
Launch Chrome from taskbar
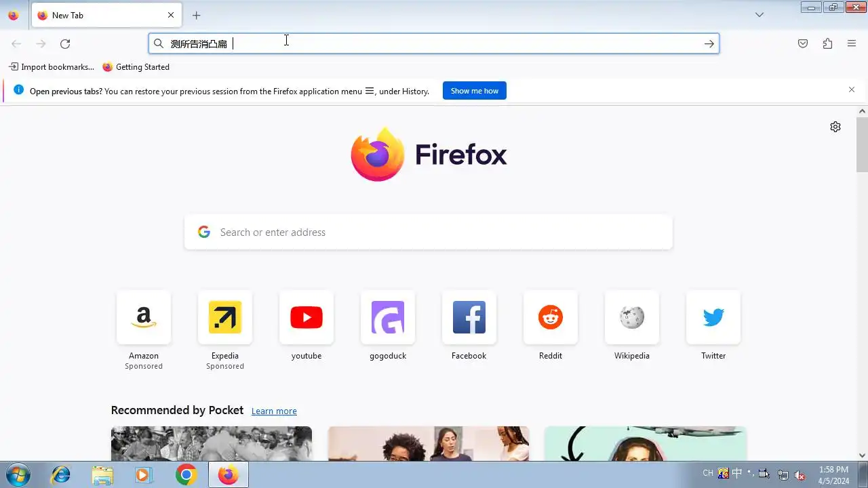click(x=186, y=474)
